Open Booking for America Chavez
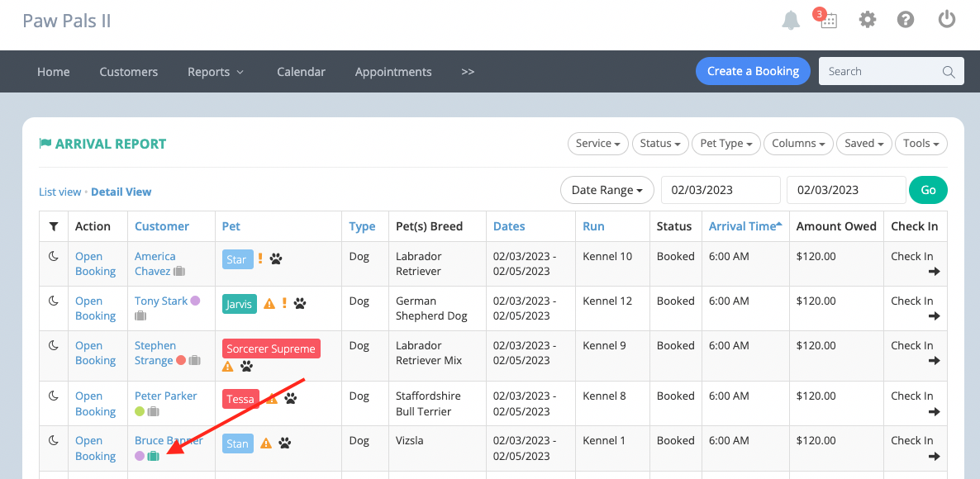980x479 pixels. [95, 263]
